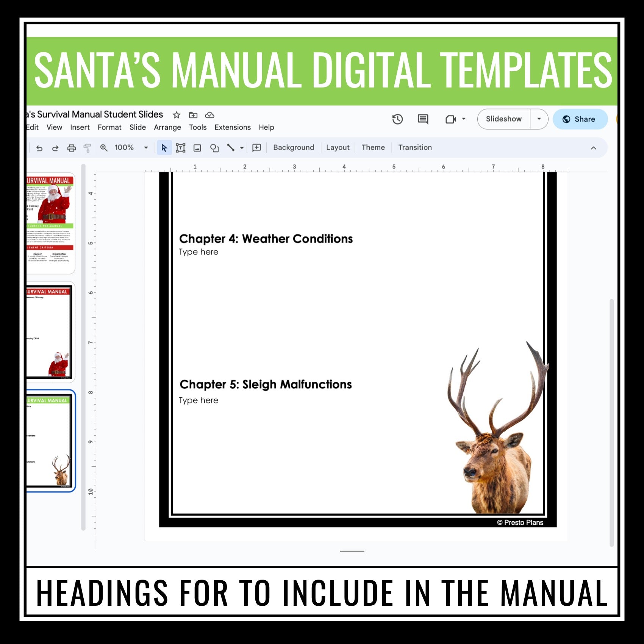Open version history clock icon
The width and height of the screenshot is (644, 644).
point(397,119)
